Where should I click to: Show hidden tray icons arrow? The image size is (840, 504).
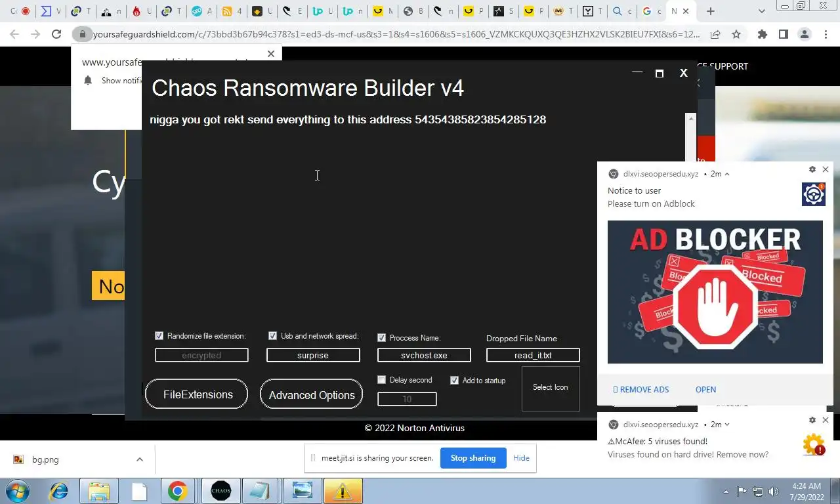click(726, 491)
